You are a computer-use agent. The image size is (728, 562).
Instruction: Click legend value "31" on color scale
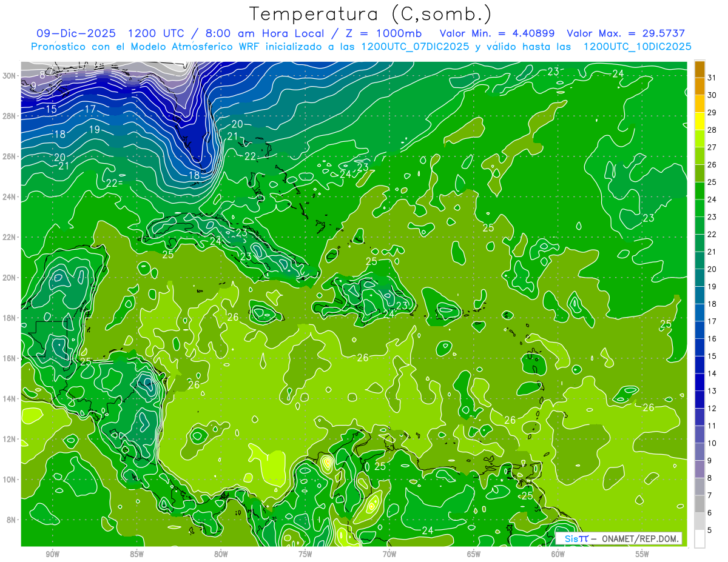[712, 78]
